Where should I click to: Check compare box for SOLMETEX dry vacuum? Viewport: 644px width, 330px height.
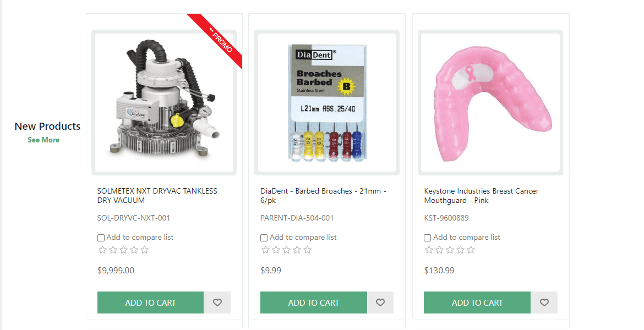point(101,238)
